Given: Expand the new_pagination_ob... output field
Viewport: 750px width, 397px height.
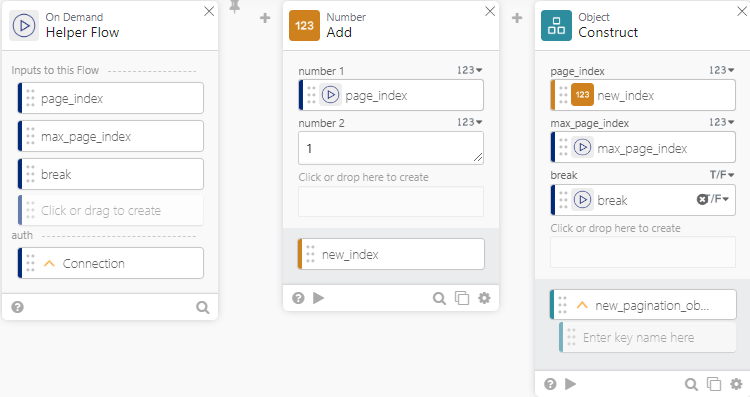Looking at the screenshot, I should pyautogui.click(x=582, y=305).
